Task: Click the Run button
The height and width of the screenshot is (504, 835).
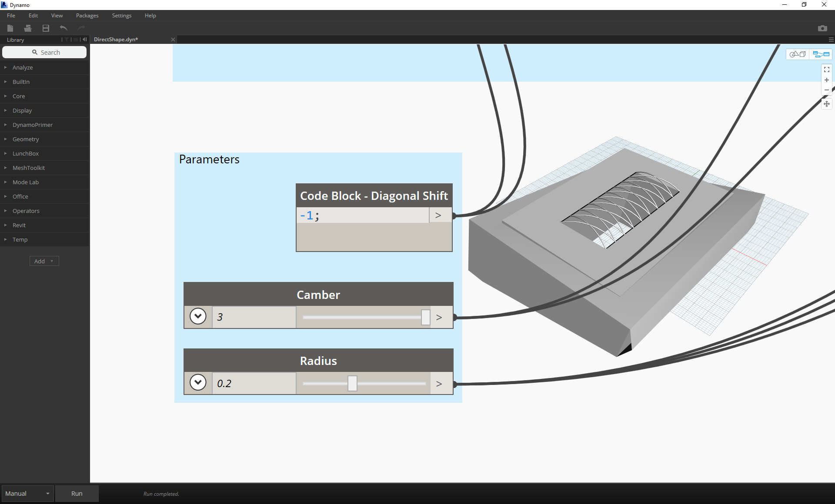Action: coord(77,494)
